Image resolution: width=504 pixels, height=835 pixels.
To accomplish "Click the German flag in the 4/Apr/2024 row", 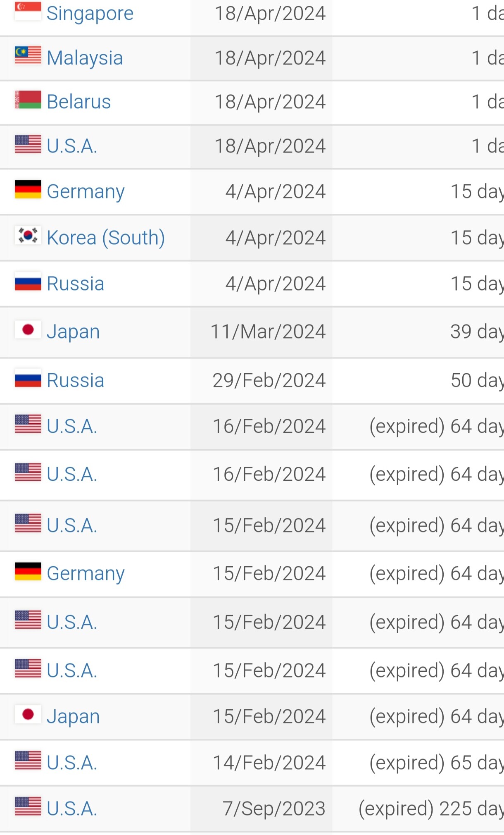I will [28, 189].
